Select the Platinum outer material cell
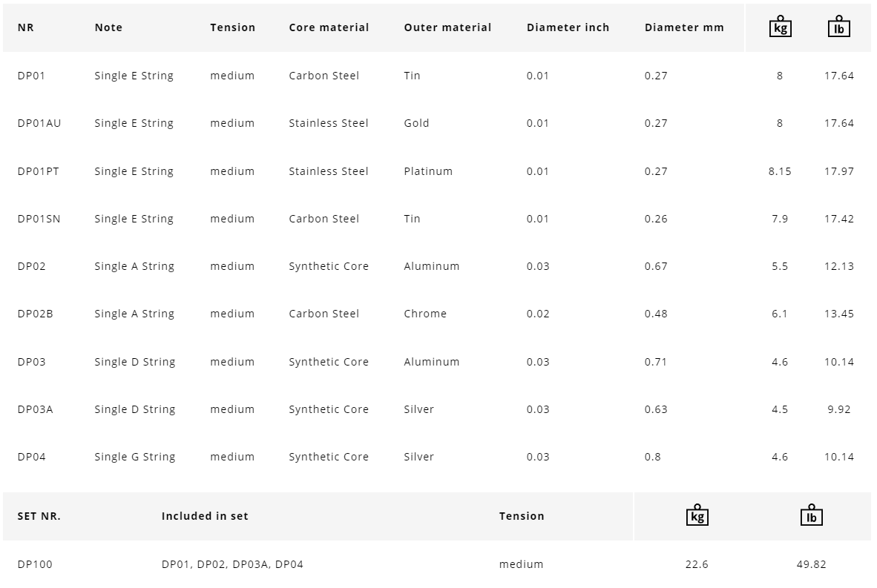 pos(428,171)
